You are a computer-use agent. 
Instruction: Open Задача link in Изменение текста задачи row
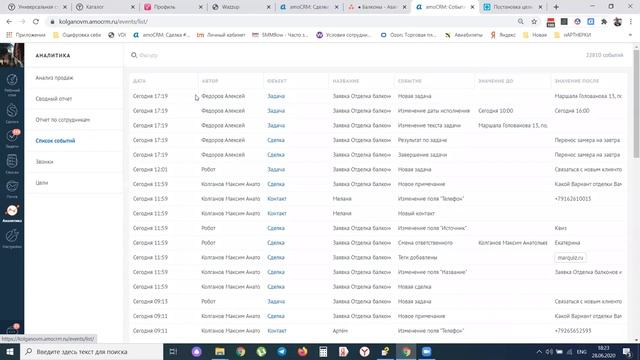click(x=276, y=125)
